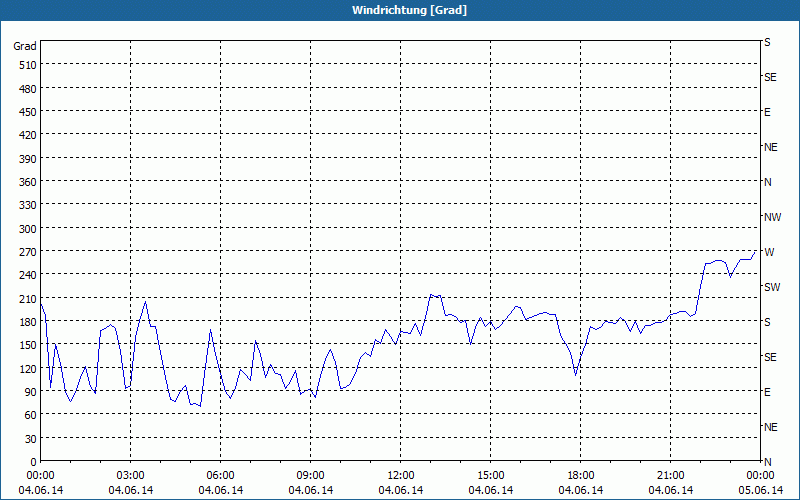Click the 420 y-axis value

[x=28, y=135]
